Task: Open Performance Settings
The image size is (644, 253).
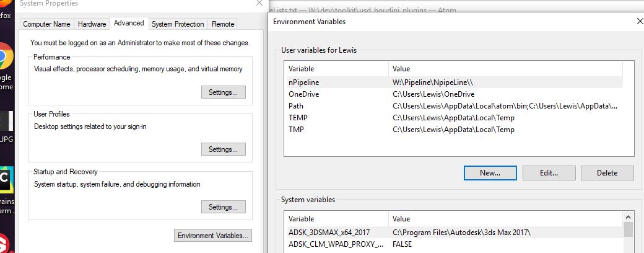Action: tap(223, 92)
